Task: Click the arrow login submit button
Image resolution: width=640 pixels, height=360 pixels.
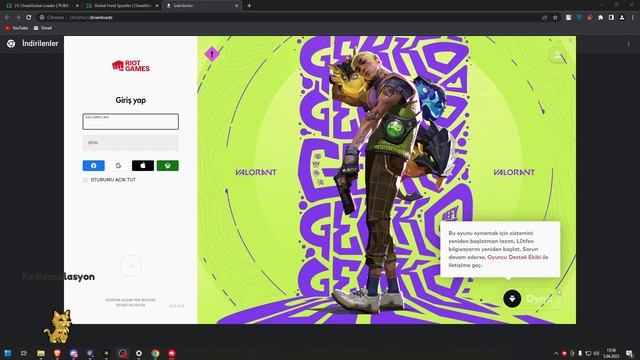Action: [x=131, y=266]
